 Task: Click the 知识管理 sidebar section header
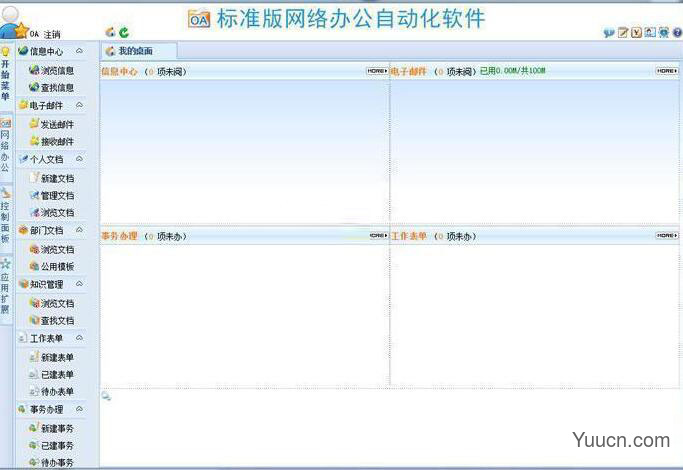[x=51, y=284]
